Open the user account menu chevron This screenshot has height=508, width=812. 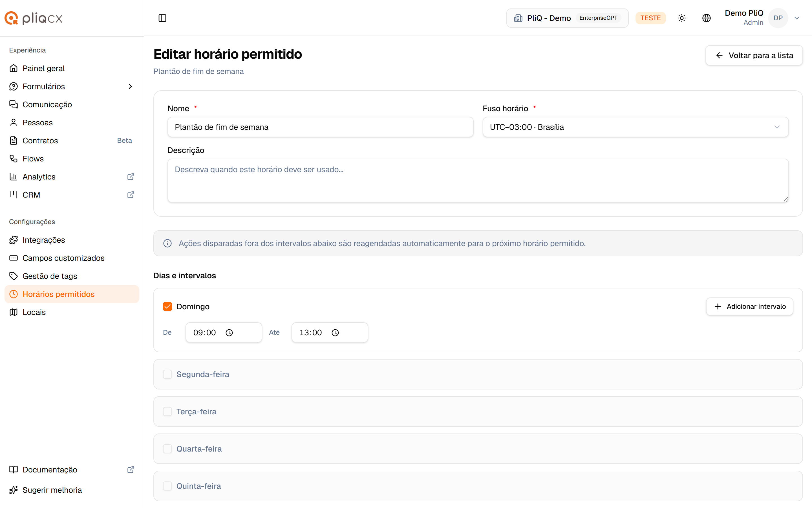[797, 18]
